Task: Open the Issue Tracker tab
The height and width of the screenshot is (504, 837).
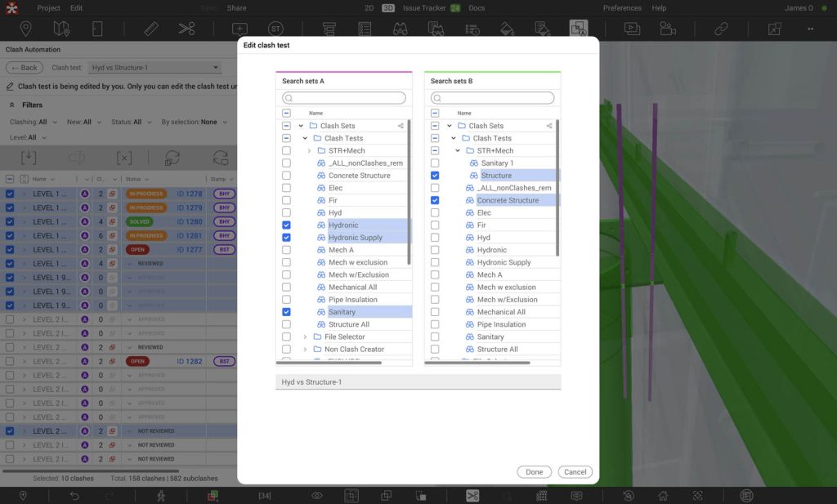Action: click(x=423, y=8)
